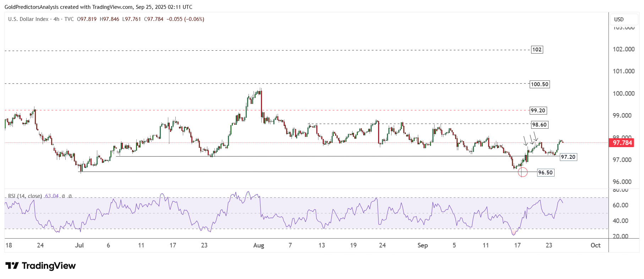Click the first downward arrow annotation above the candles
The image size is (644, 279).
point(525,141)
